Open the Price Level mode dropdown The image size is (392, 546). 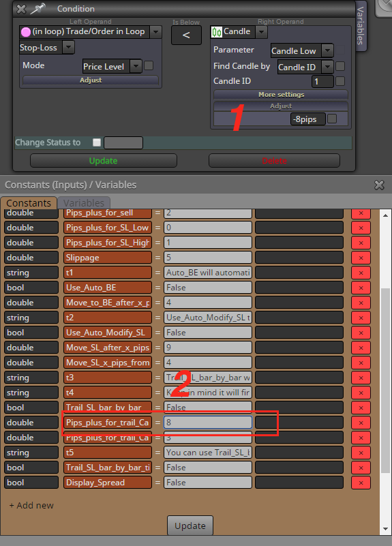tap(136, 66)
